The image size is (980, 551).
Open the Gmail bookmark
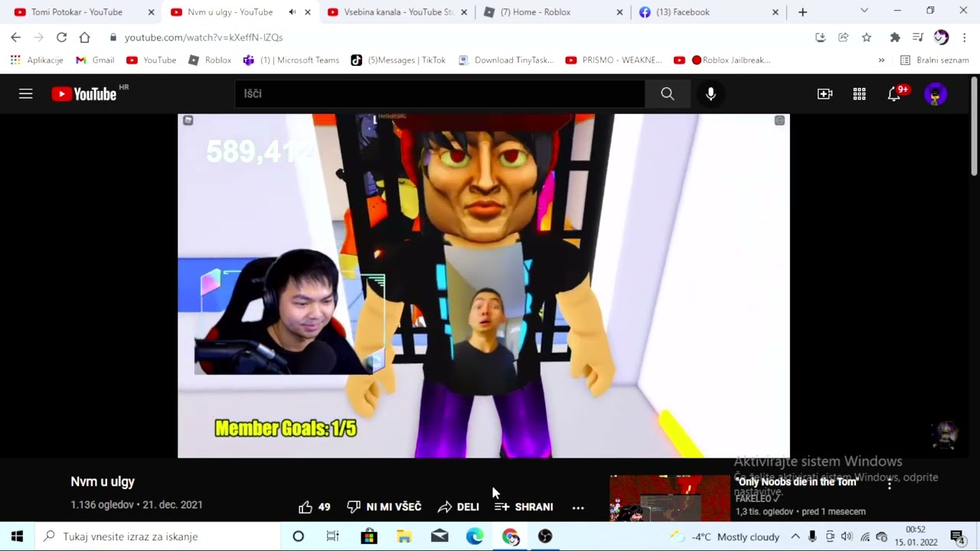(95, 60)
